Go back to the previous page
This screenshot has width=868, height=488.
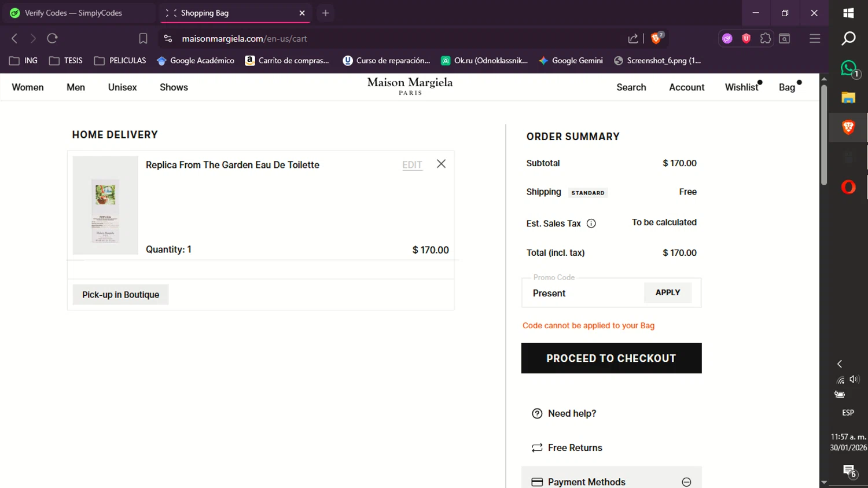[14, 38]
